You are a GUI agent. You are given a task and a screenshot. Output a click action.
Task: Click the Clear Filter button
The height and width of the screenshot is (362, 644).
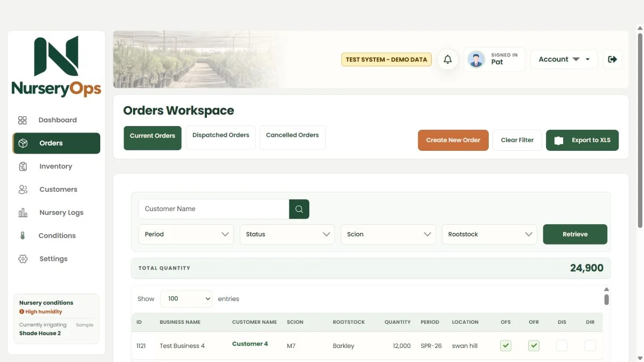click(x=517, y=141)
